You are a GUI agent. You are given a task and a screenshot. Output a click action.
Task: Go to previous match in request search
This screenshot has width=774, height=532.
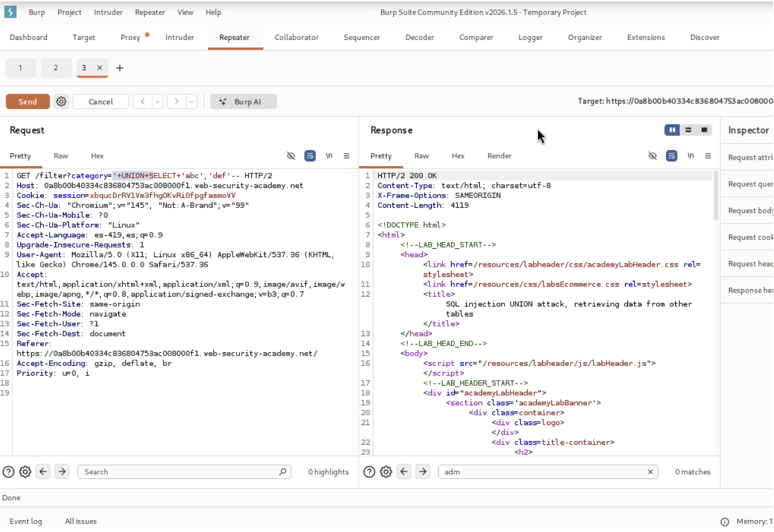tap(43, 472)
